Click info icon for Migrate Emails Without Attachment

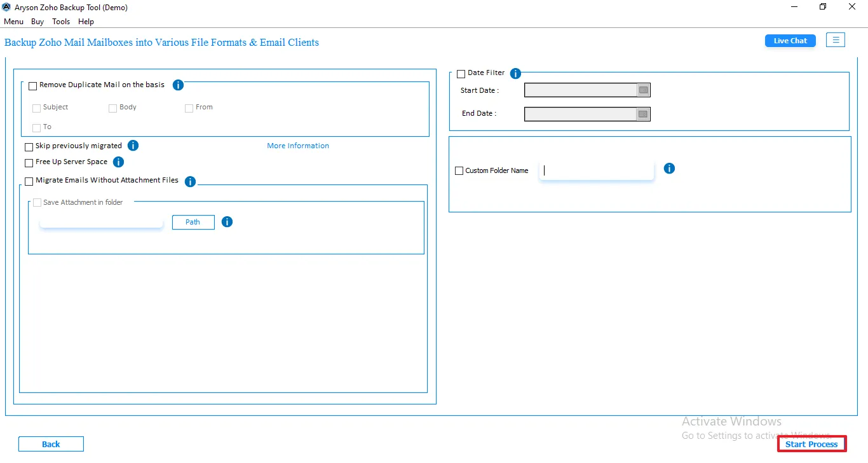pyautogui.click(x=190, y=182)
